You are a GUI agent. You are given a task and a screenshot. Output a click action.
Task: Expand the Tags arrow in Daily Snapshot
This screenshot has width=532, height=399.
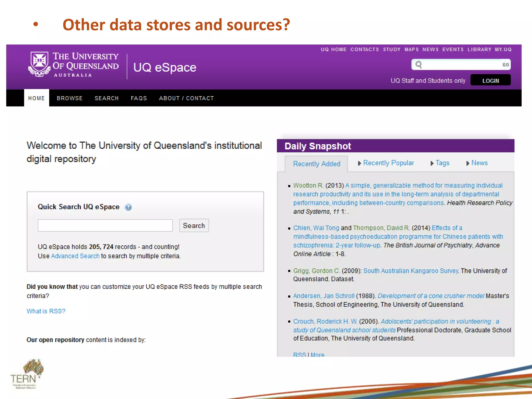coord(432,163)
